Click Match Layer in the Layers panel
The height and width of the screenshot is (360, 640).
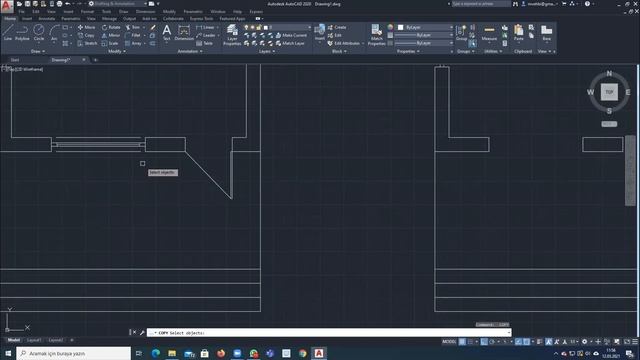290,43
